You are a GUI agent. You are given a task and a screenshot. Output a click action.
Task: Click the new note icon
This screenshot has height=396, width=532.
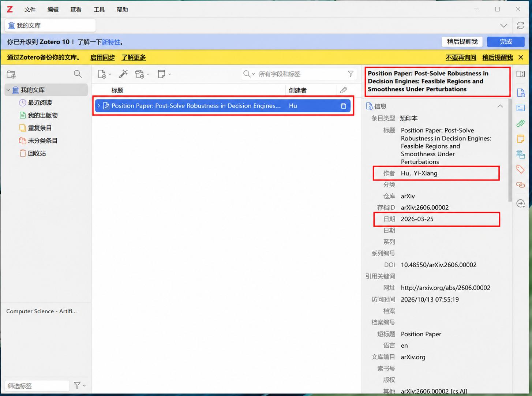161,74
